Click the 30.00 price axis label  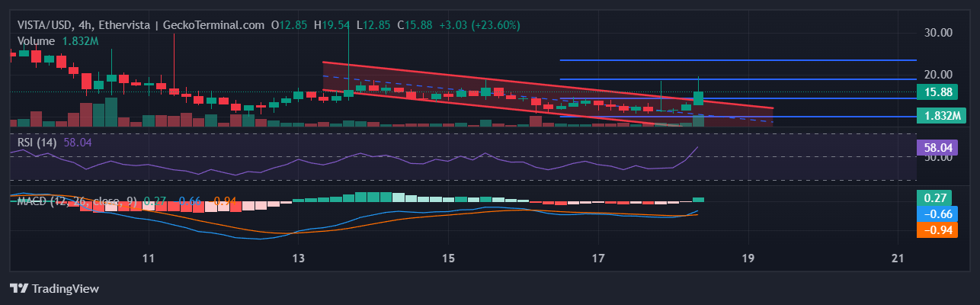click(x=938, y=33)
